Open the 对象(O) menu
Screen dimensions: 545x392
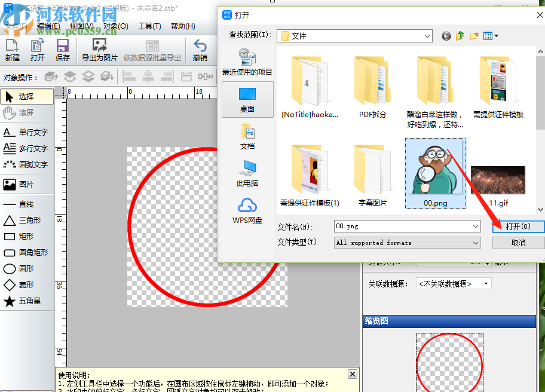point(116,26)
